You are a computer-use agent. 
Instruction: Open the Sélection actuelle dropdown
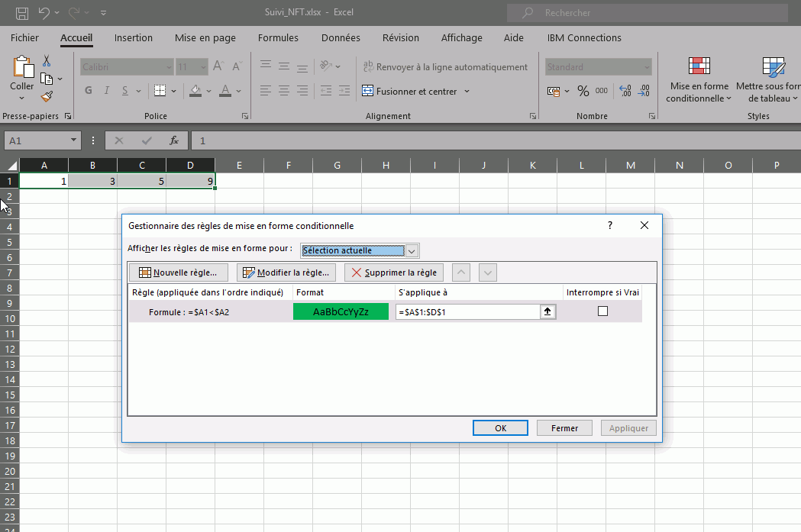point(412,250)
